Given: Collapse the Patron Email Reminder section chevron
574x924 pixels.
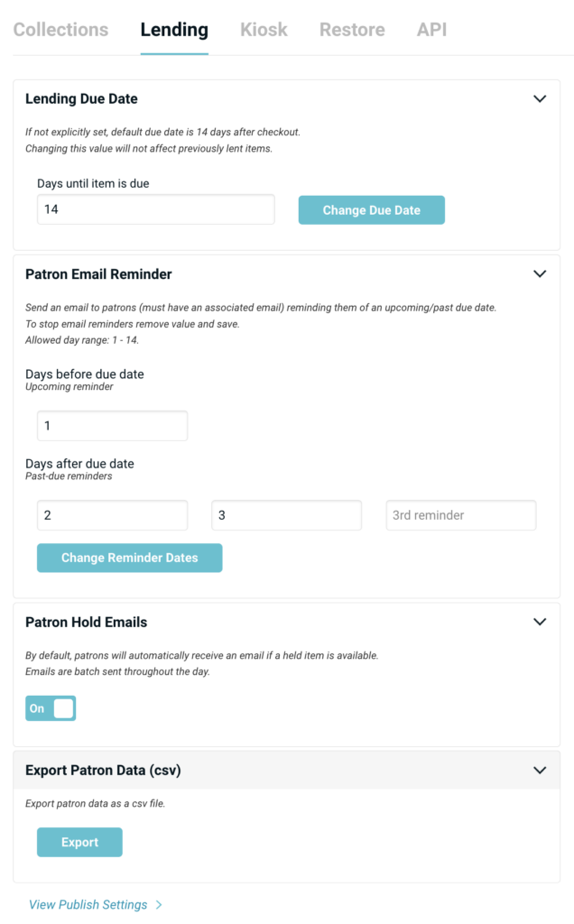Looking at the screenshot, I should coord(540,273).
